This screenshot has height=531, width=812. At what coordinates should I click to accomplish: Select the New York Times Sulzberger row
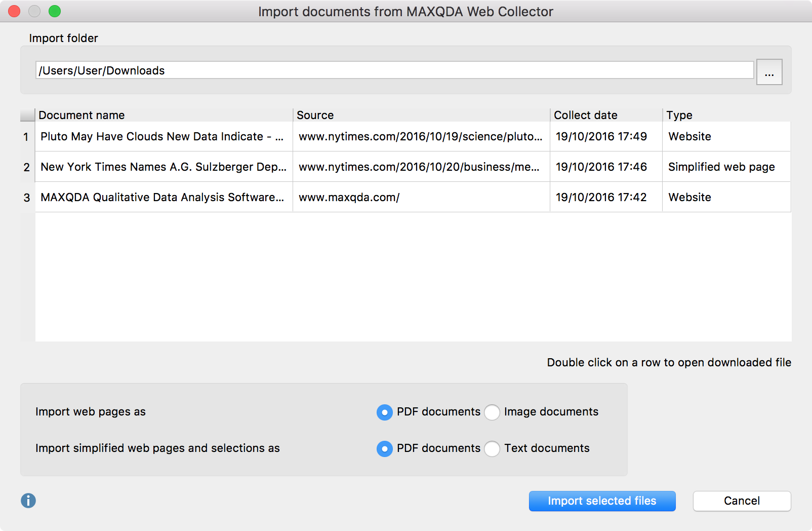163,167
